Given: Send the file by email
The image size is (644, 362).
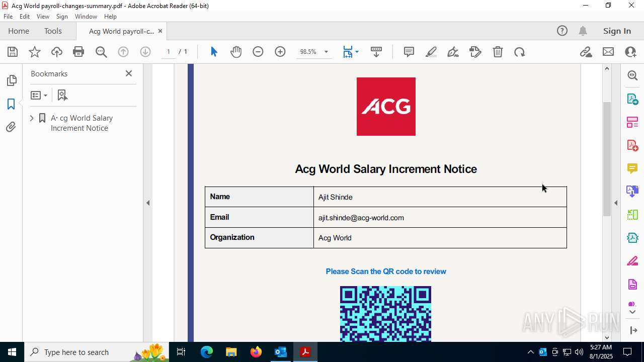Looking at the screenshot, I should pos(608,52).
